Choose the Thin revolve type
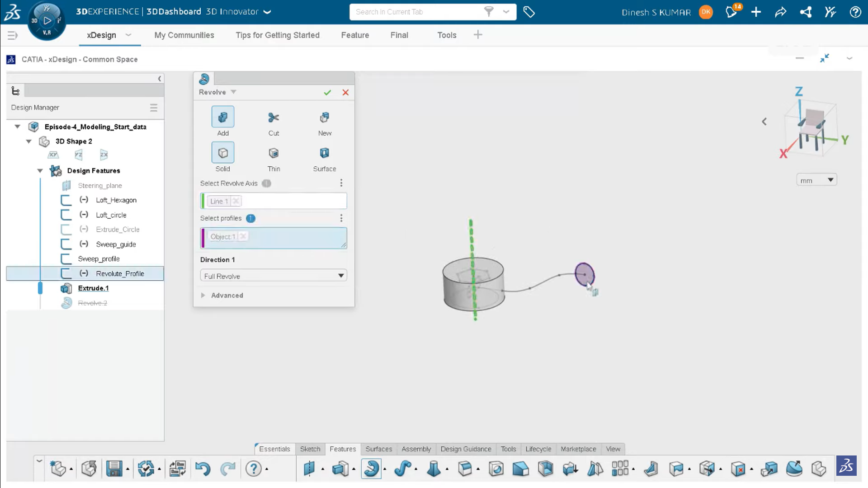The width and height of the screenshot is (868, 488). tap(274, 153)
